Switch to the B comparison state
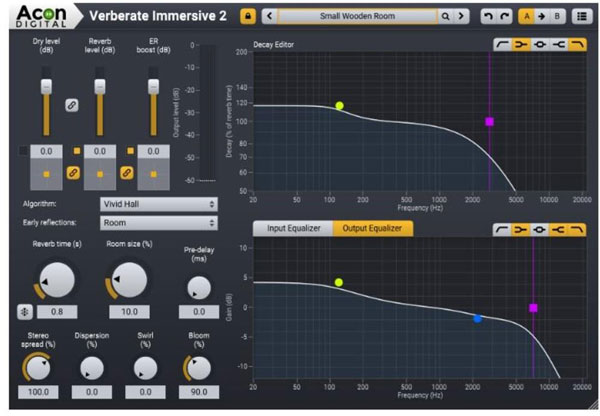 click(555, 16)
